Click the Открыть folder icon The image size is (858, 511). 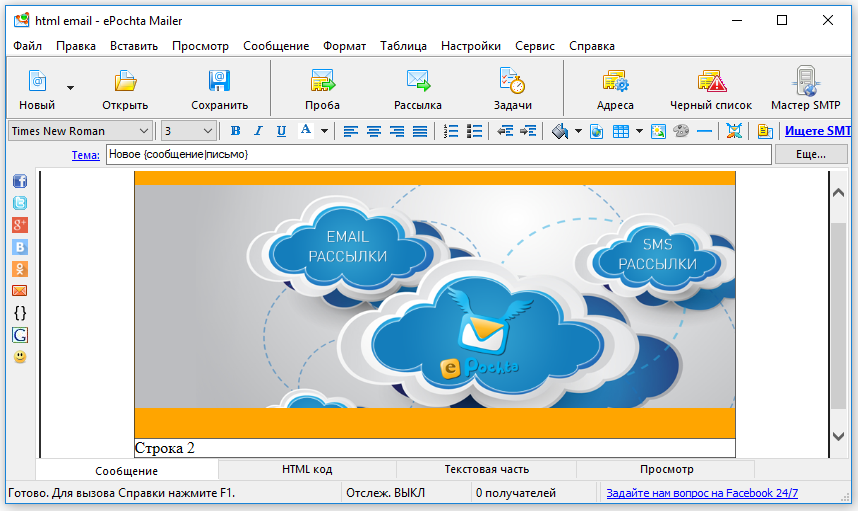tap(125, 81)
